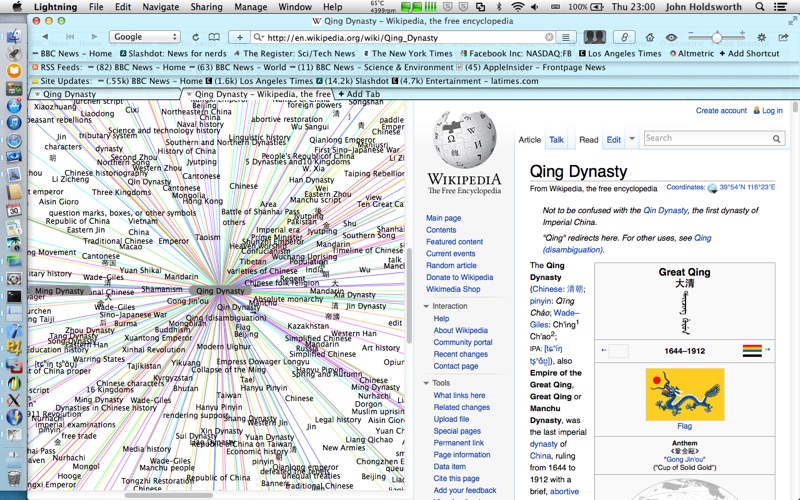Open Random article link
Screen dimensions: 800x500
coord(451,265)
